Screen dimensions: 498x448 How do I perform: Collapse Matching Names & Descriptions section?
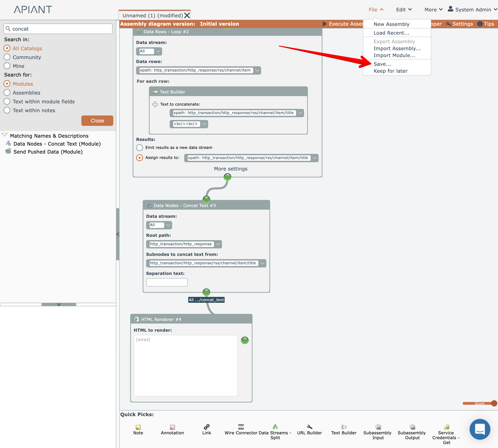click(5, 135)
